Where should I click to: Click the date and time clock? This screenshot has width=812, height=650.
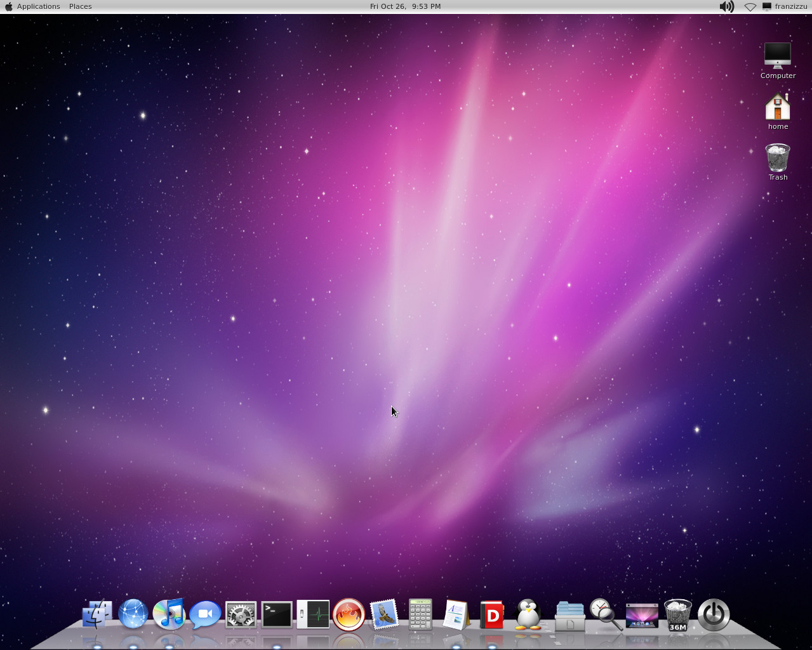(405, 6)
